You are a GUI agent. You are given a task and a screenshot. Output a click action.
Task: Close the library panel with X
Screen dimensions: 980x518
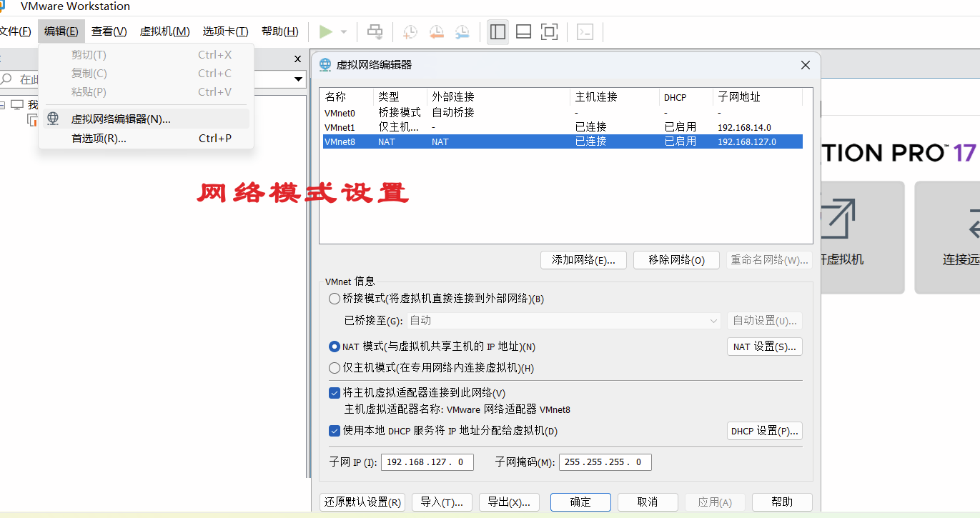coord(298,59)
